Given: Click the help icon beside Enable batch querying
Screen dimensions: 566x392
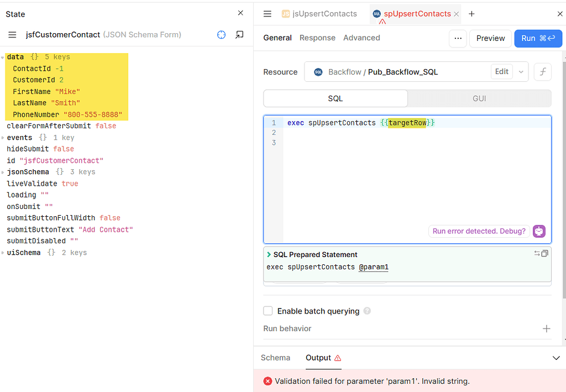Looking at the screenshot, I should click(x=367, y=311).
